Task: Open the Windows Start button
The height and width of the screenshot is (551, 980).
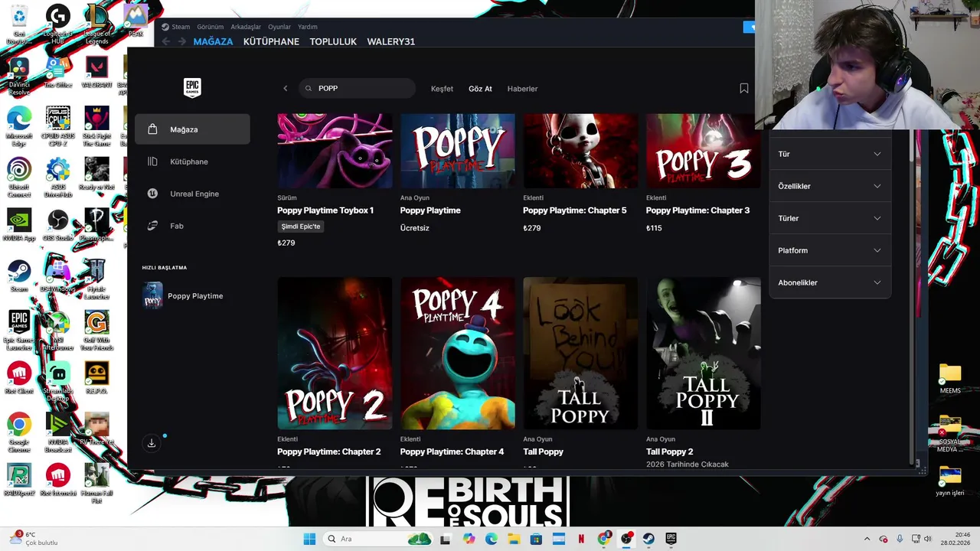Action: (309, 539)
